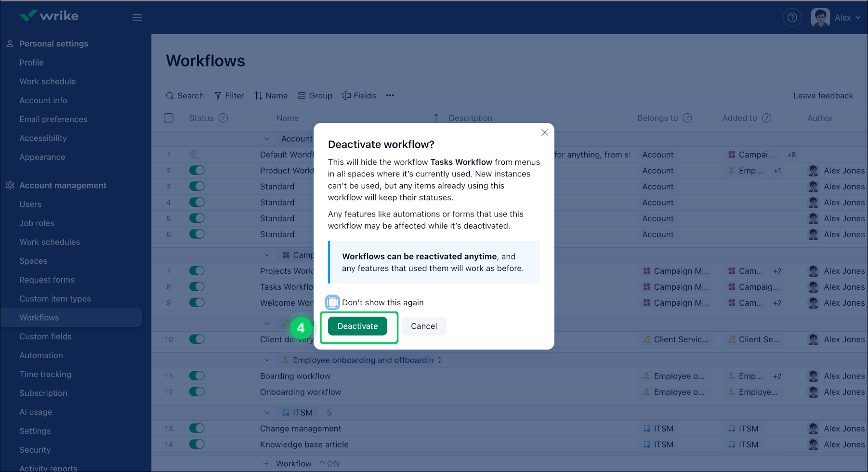Image resolution: width=868 pixels, height=472 pixels.
Task: Select Automation in the sidebar
Action: [41, 355]
